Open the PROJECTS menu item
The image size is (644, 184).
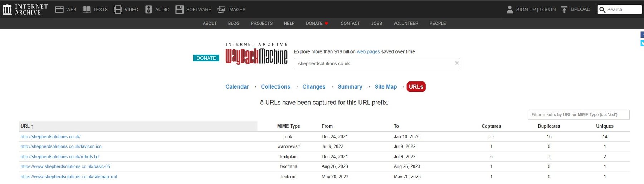click(262, 23)
